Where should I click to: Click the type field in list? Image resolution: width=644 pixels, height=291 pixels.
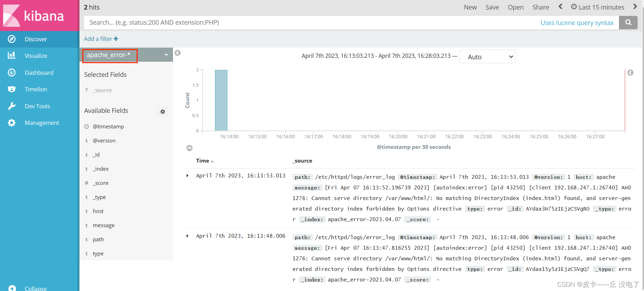coord(98,254)
